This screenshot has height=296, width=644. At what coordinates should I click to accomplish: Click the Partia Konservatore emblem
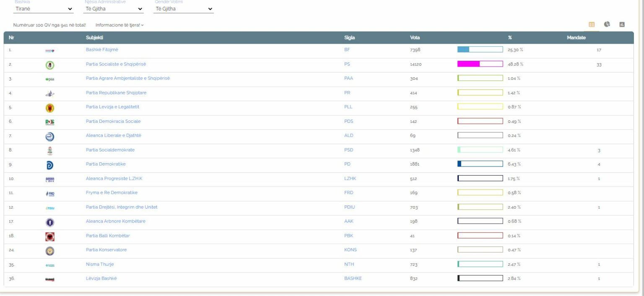pyautogui.click(x=50, y=251)
